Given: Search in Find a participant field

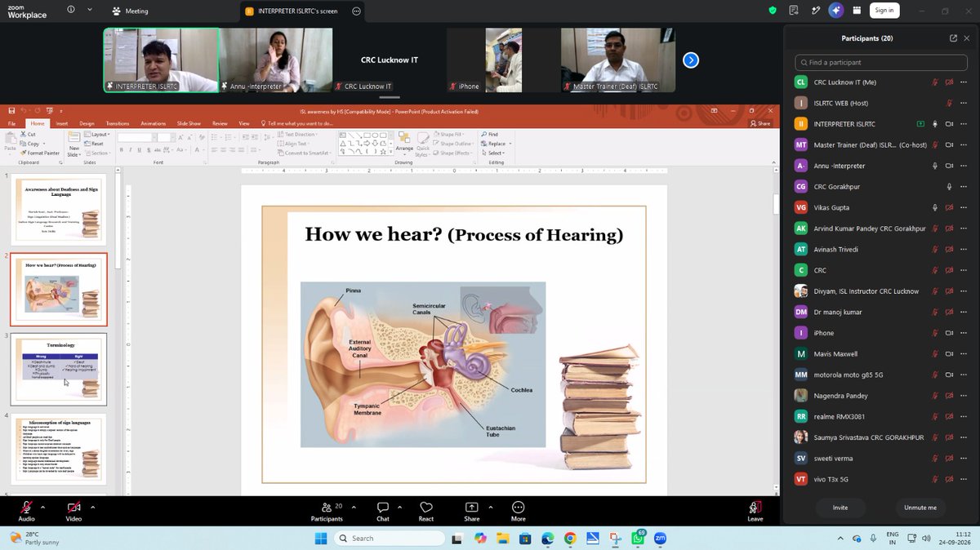Looking at the screenshot, I should click(x=882, y=62).
